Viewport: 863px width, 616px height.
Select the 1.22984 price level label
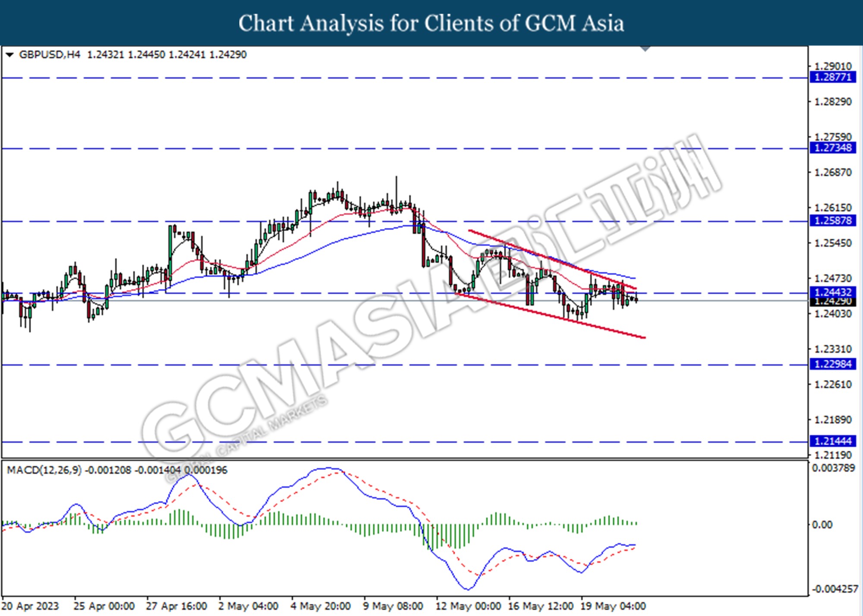832,365
